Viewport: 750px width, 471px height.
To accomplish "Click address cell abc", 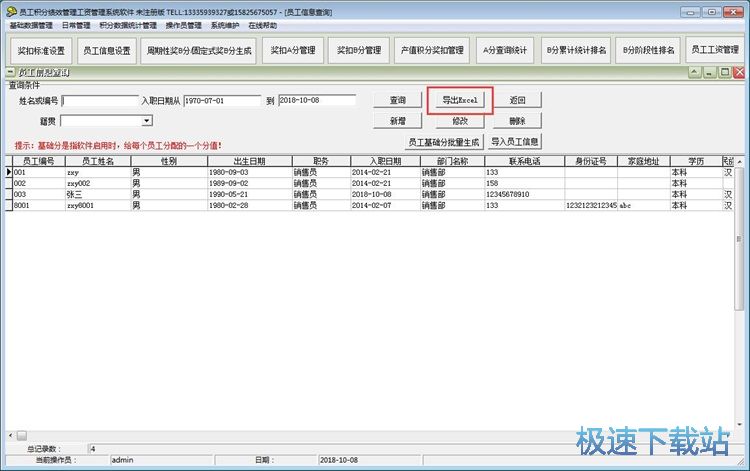I will point(643,205).
